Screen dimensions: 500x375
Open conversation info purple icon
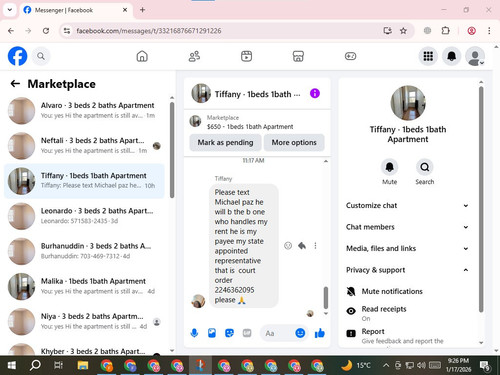pos(315,93)
